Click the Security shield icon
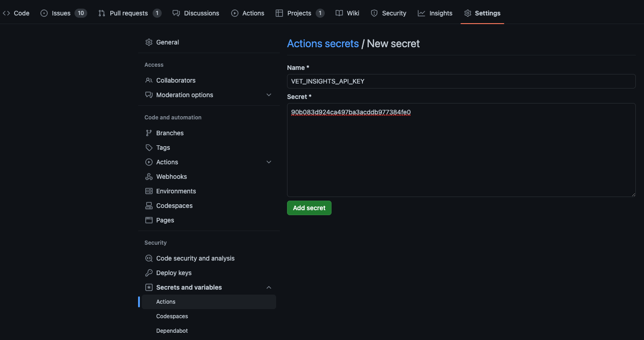Screen dimensions: 644x340 [374, 13]
